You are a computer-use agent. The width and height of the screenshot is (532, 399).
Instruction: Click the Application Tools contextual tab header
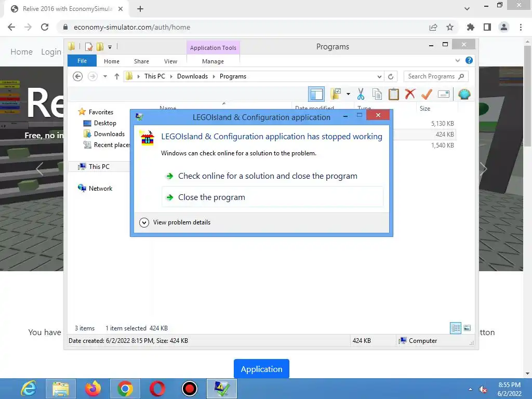tap(213, 48)
